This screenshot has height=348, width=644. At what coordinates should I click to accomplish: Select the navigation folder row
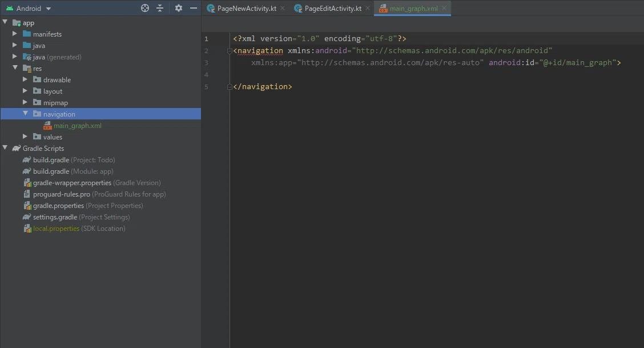pyautogui.click(x=100, y=114)
